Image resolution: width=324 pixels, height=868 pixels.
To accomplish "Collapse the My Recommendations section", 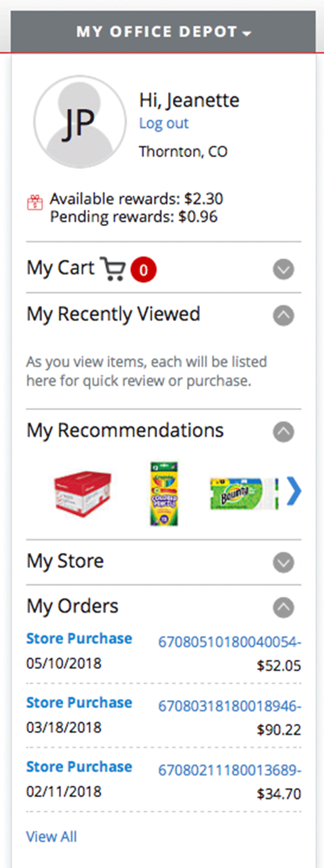I will click(283, 432).
